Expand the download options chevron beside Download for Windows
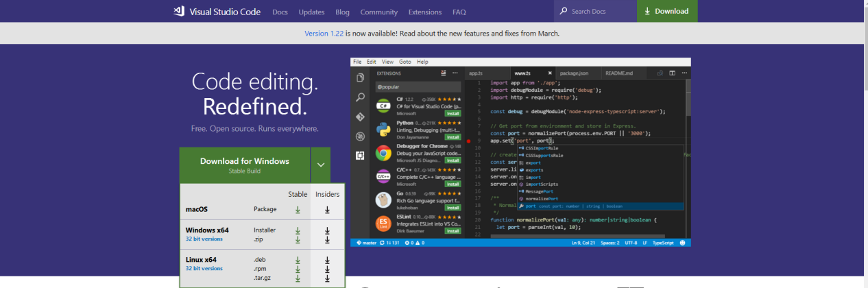The width and height of the screenshot is (868, 288). [321, 165]
